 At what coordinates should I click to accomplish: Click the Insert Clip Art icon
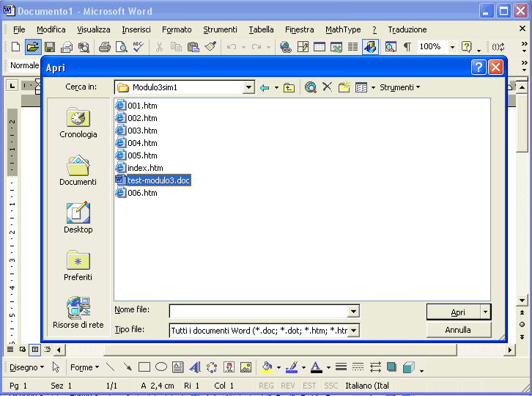point(229,367)
